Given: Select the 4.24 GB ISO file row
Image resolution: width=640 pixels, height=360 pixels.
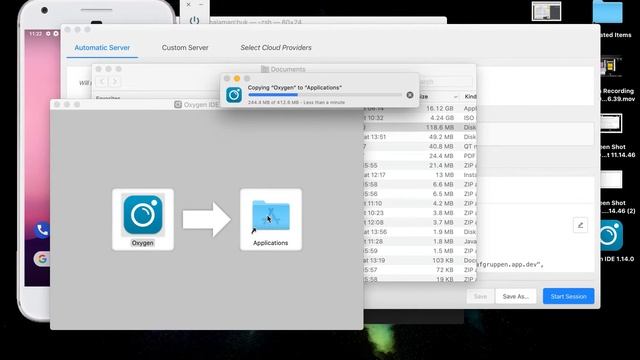Looking at the screenshot, I should [x=420, y=118].
